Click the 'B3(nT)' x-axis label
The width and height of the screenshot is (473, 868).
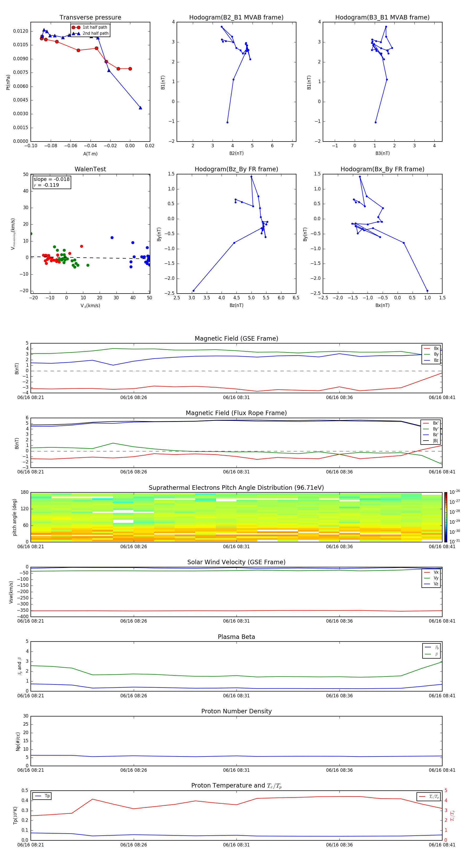[x=382, y=153]
